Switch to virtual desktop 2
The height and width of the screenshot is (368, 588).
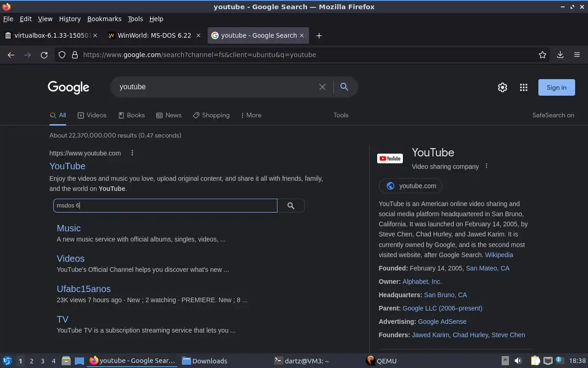pos(31,361)
